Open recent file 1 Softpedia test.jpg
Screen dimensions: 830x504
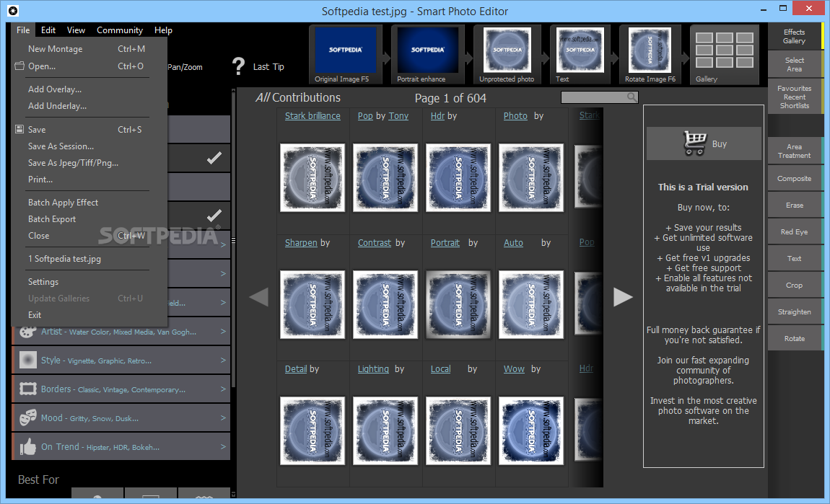(89, 259)
